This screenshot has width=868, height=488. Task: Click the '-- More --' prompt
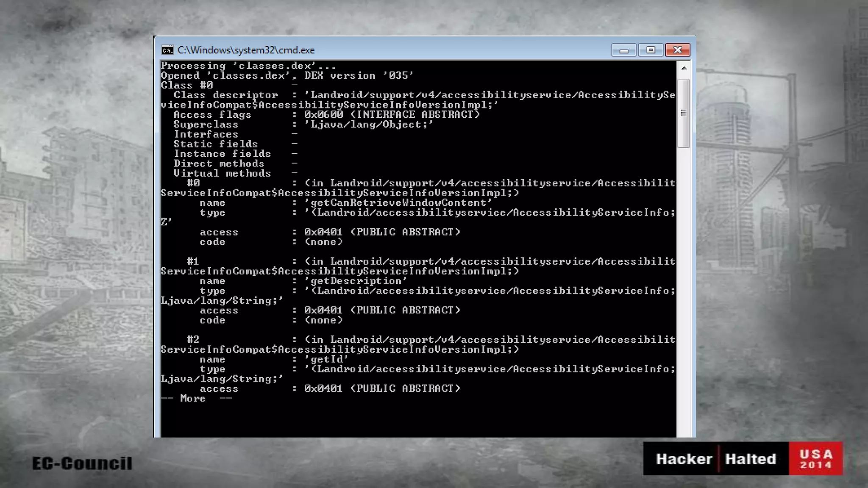[196, 399]
